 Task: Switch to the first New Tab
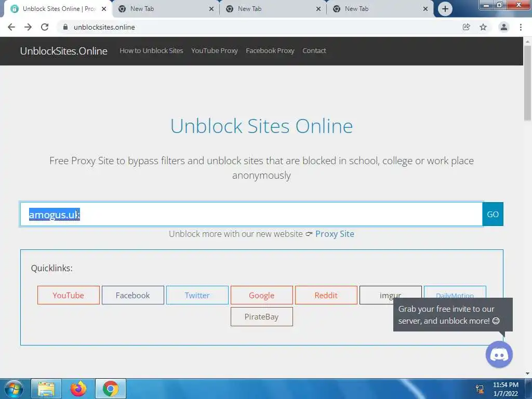coord(166,9)
